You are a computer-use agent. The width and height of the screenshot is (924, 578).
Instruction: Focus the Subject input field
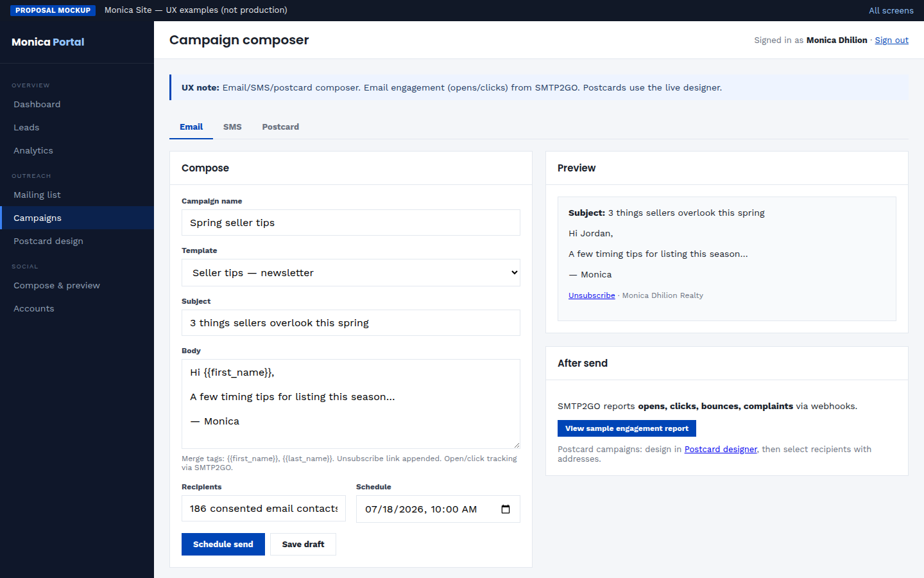pyautogui.click(x=351, y=323)
